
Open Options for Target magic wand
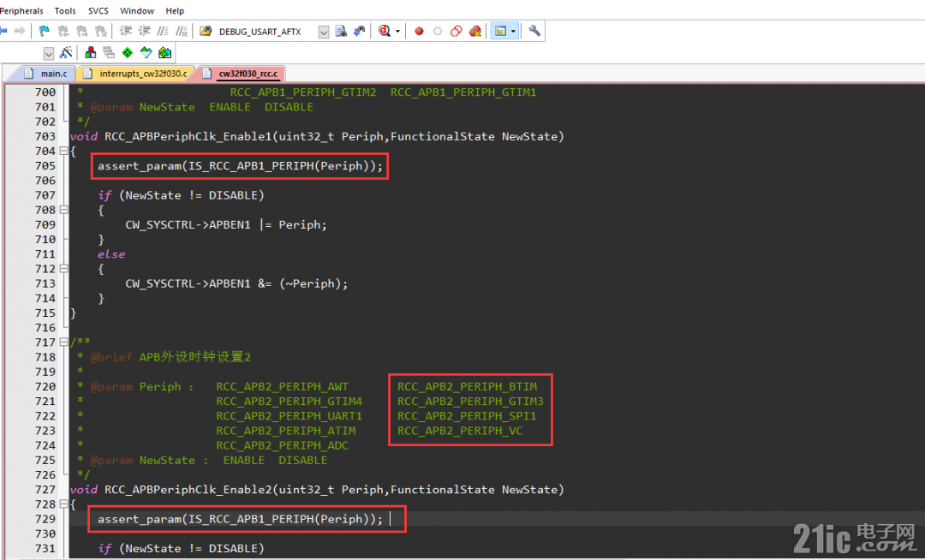point(66,52)
